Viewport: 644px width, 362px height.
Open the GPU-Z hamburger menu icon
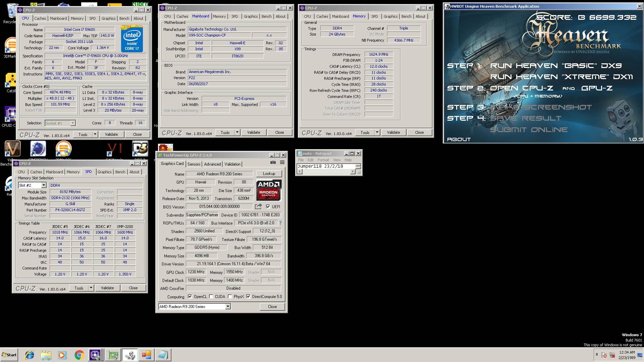coord(282,163)
